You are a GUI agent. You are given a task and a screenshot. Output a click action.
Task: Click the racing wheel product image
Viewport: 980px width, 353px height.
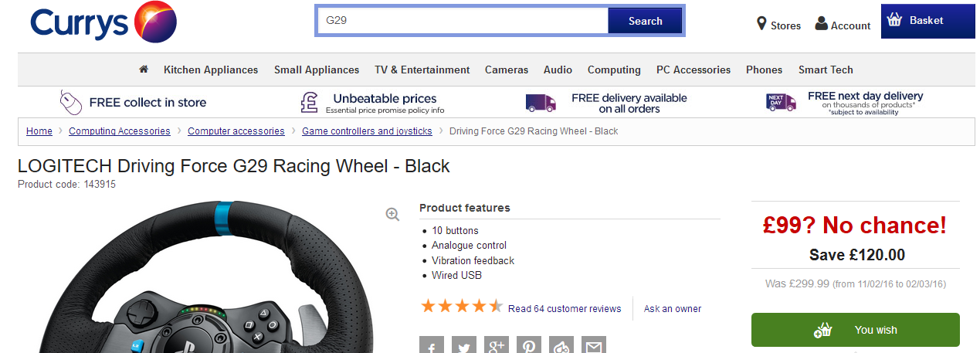[x=210, y=277]
